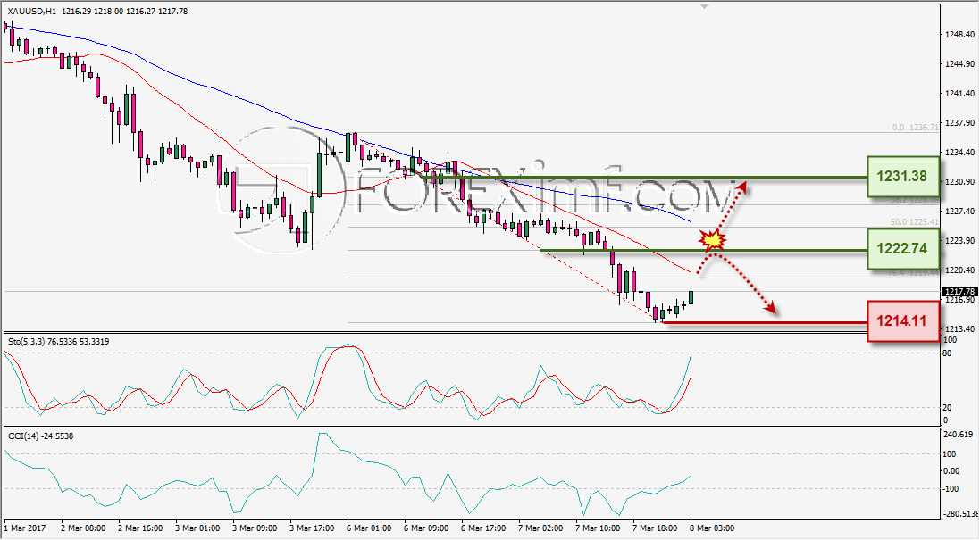Click the 3 Mar 09:00 time label

pos(255,528)
